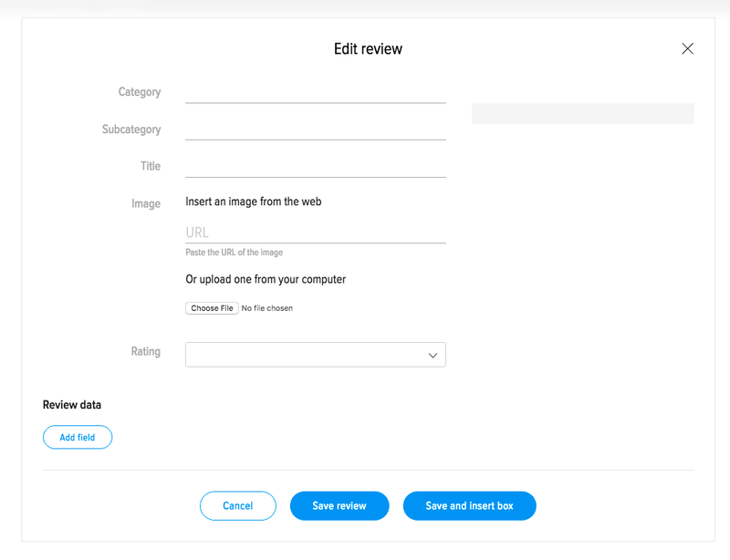The height and width of the screenshot is (560, 730).
Task: Click Save and insert box
Action: pyautogui.click(x=469, y=505)
